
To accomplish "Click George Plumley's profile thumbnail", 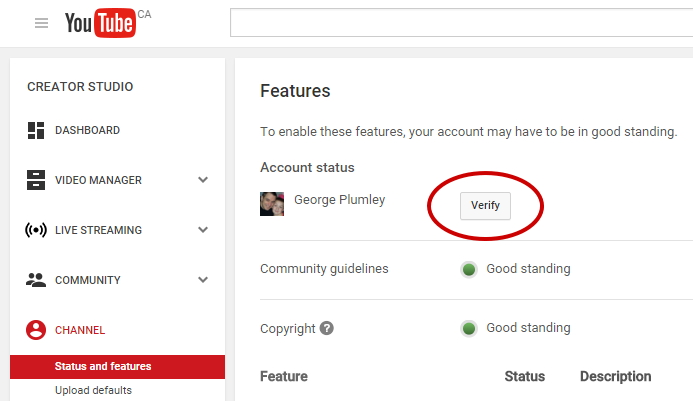I will pos(272,204).
